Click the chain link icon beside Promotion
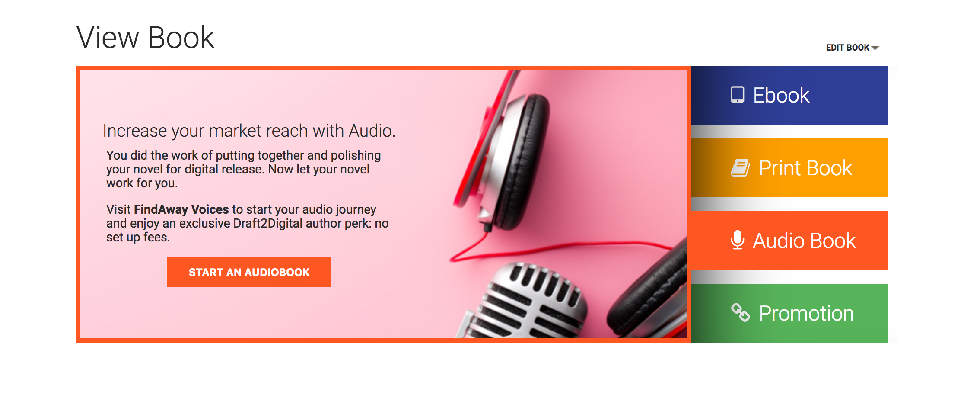This screenshot has height=398, width=980. 740,313
